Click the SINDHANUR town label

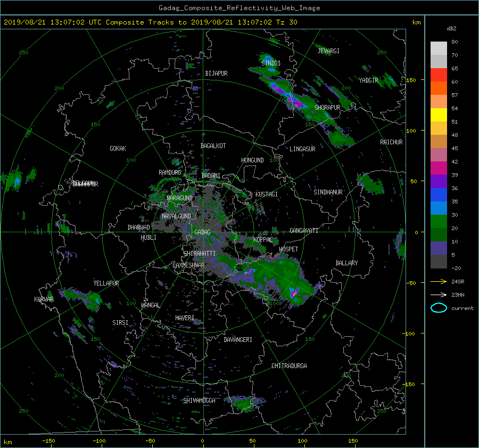click(328, 192)
